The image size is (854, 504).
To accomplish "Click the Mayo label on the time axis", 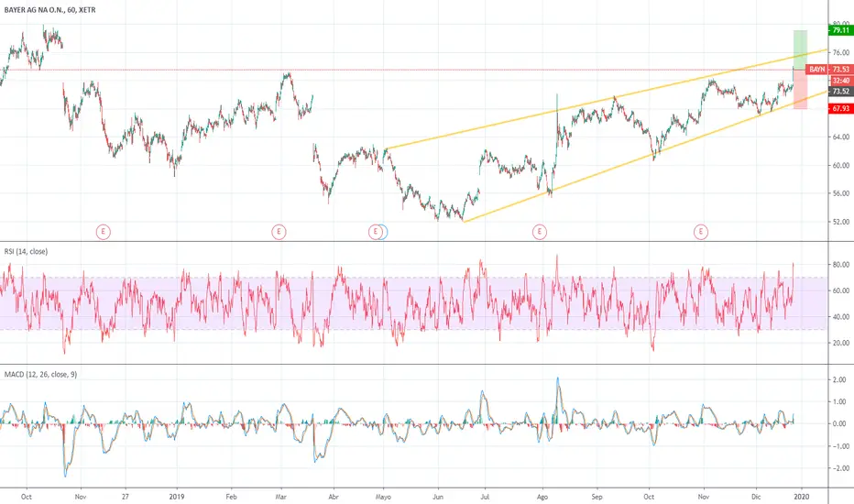I will pyautogui.click(x=383, y=497).
